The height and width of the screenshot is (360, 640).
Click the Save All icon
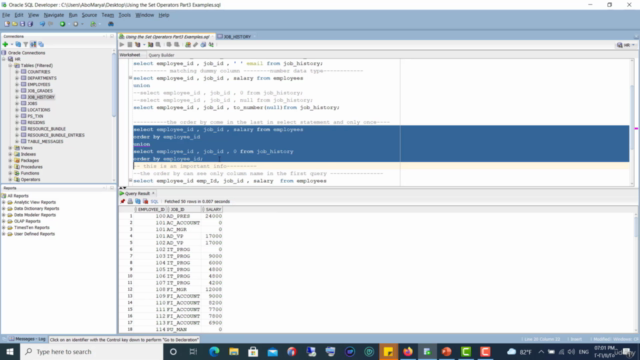click(30, 24)
